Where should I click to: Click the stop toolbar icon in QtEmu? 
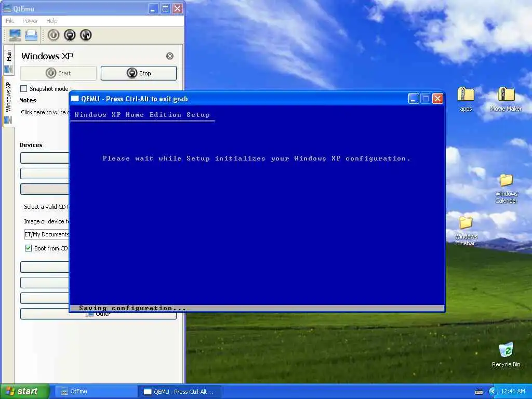pos(70,35)
